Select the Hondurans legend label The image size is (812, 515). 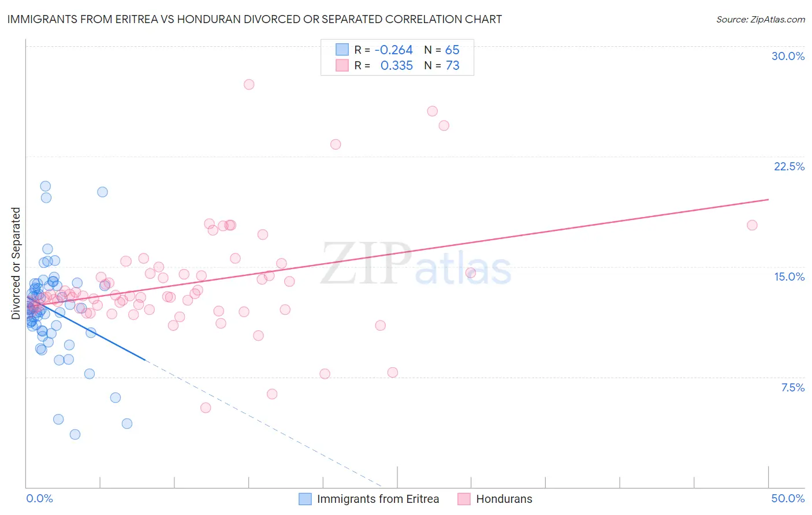click(x=504, y=499)
